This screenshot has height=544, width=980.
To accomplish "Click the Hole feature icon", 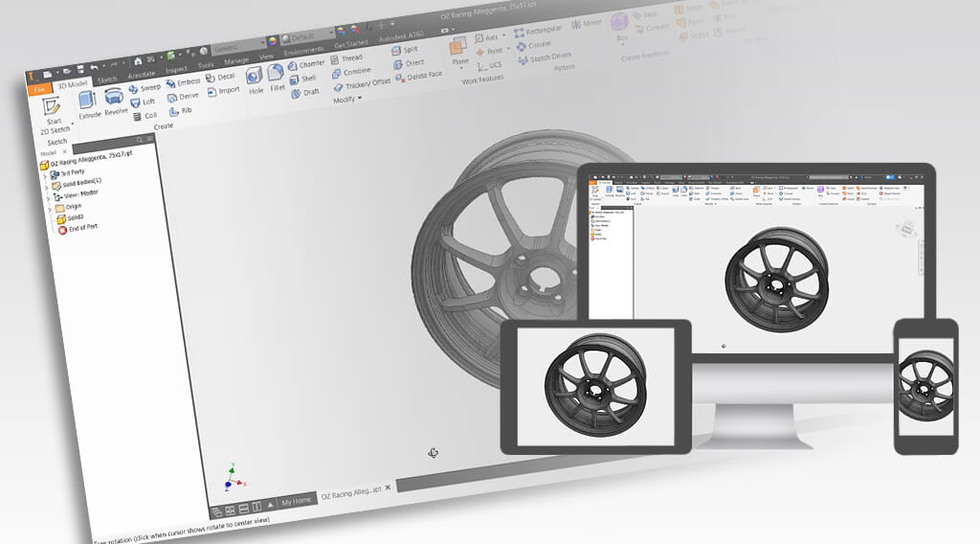I will [x=255, y=80].
